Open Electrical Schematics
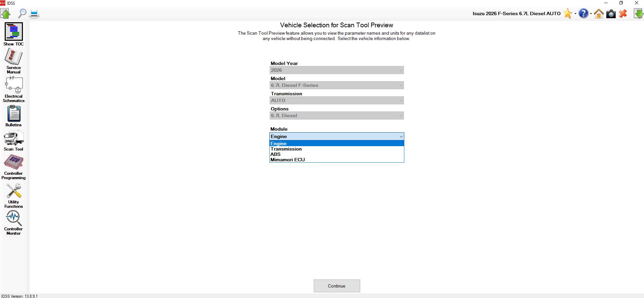 13,89
